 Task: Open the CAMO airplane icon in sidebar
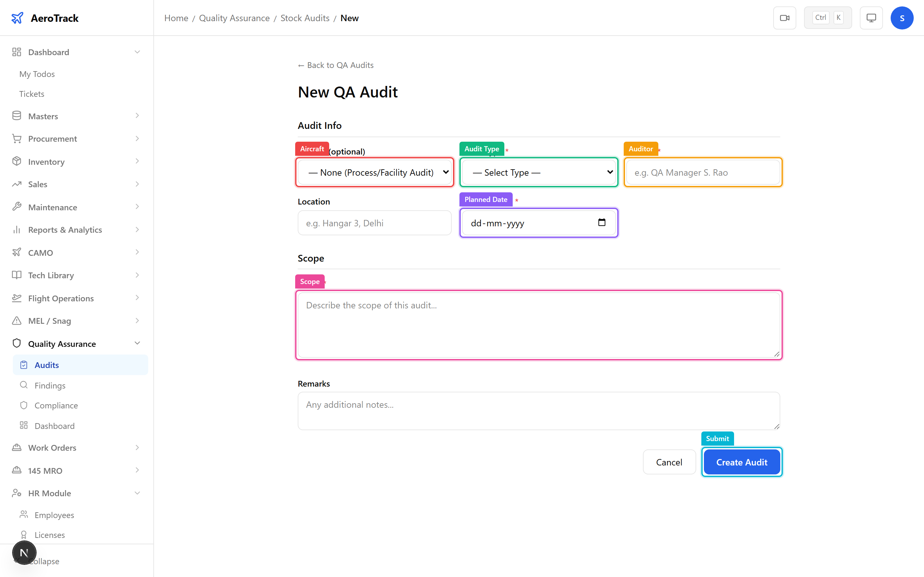pyautogui.click(x=17, y=252)
